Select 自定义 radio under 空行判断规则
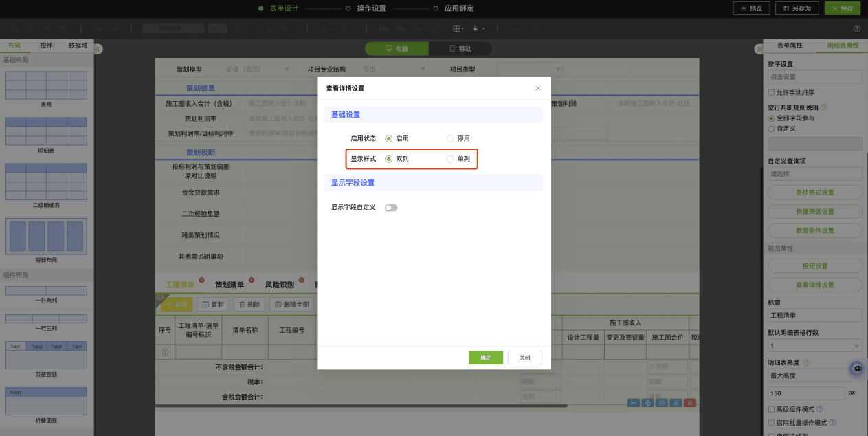 (x=771, y=129)
